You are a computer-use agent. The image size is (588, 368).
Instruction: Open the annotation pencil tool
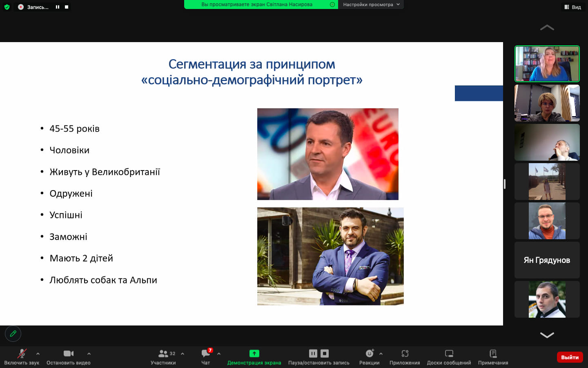[x=13, y=334]
